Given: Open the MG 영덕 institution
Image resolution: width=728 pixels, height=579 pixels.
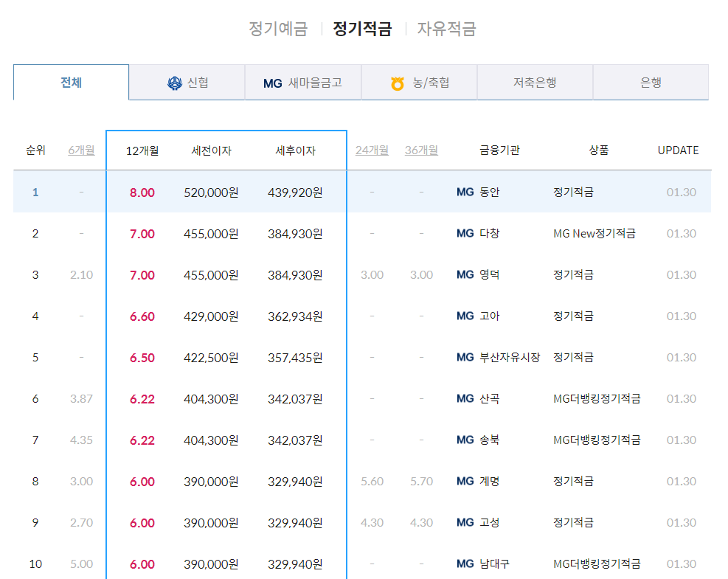Looking at the screenshot, I should point(478,274).
